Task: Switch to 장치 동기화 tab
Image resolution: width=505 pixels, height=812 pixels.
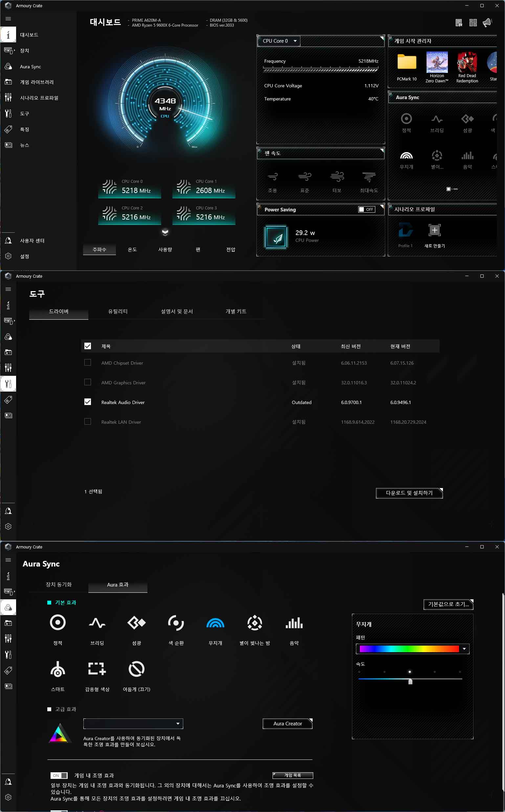Action: (59, 585)
